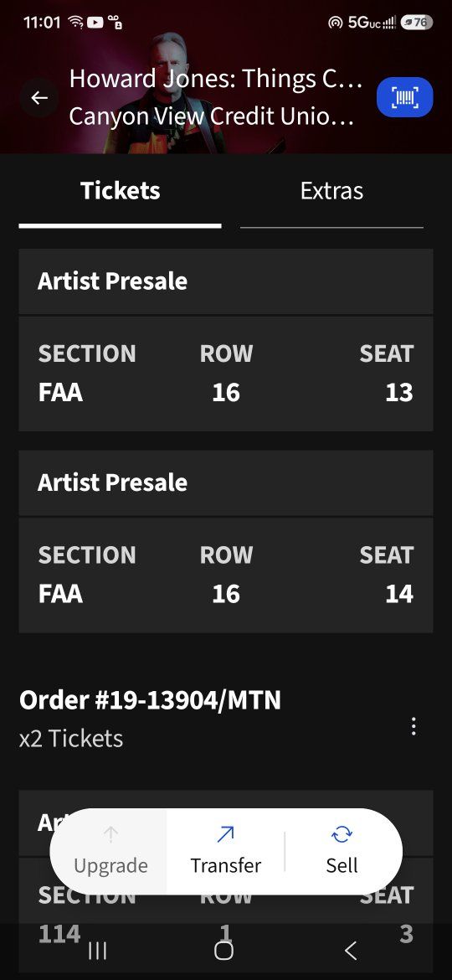452x980 pixels.
Task: Tap the first Artist Presale header
Action: 226,281
